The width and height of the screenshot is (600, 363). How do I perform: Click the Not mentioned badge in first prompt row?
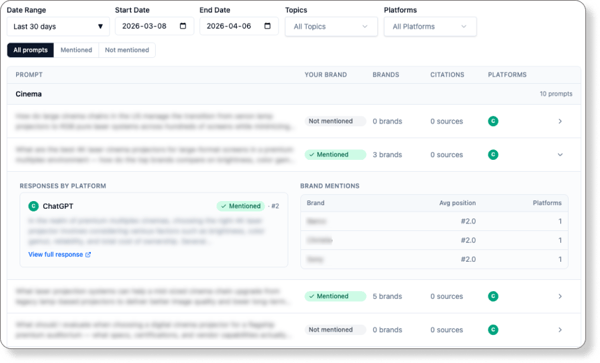(335, 121)
